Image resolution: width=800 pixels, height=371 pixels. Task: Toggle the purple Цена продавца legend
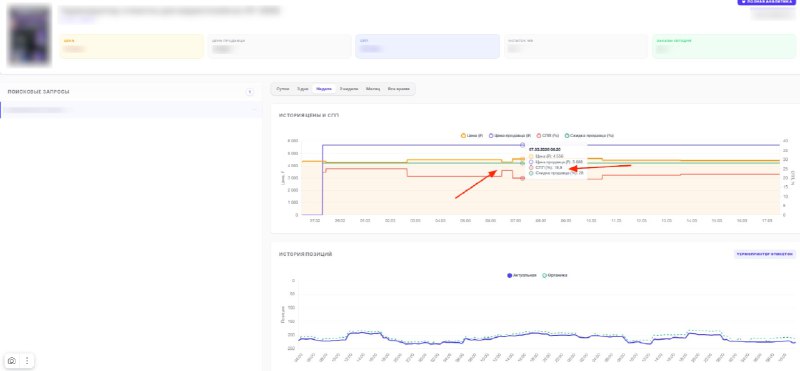(x=510, y=136)
